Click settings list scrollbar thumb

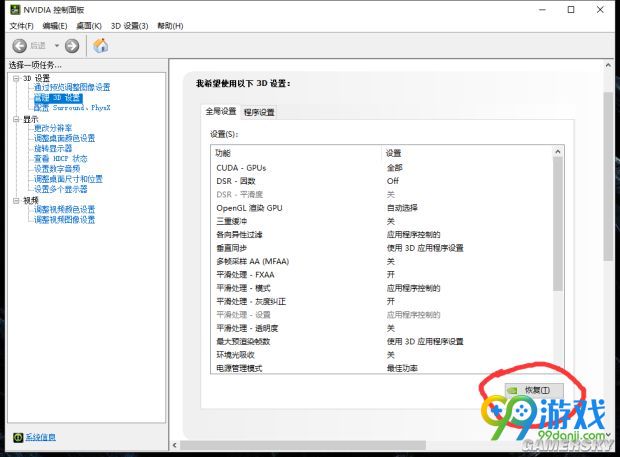[x=558, y=224]
